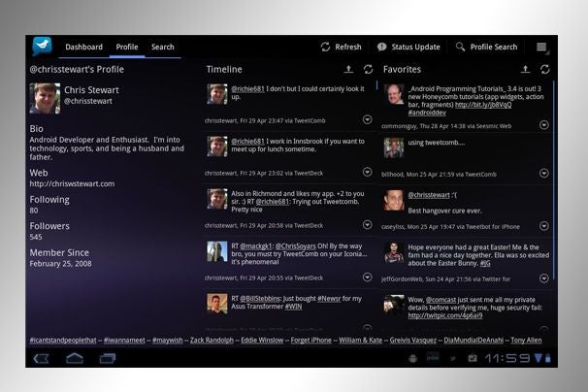Select 'February 25, 2008' member date
588x392 pixels.
60,264
